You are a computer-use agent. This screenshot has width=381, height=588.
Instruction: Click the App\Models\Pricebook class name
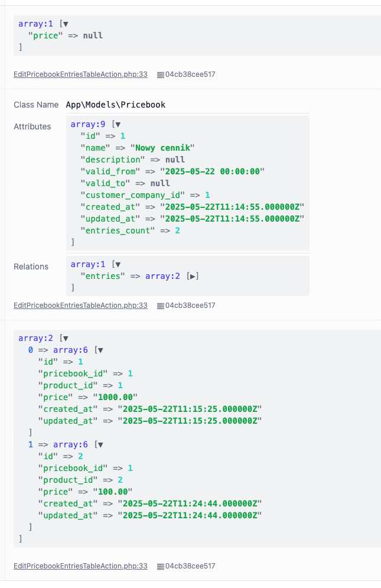pos(115,105)
